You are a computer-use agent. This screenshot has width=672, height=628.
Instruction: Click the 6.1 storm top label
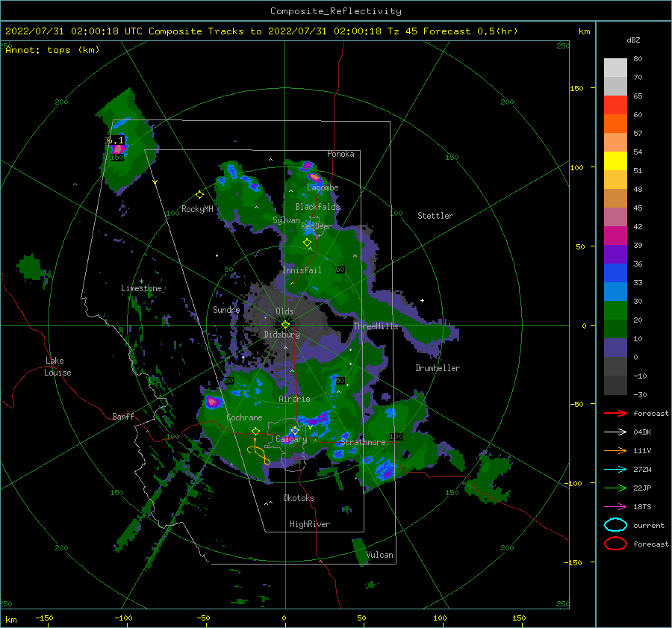tap(115, 140)
